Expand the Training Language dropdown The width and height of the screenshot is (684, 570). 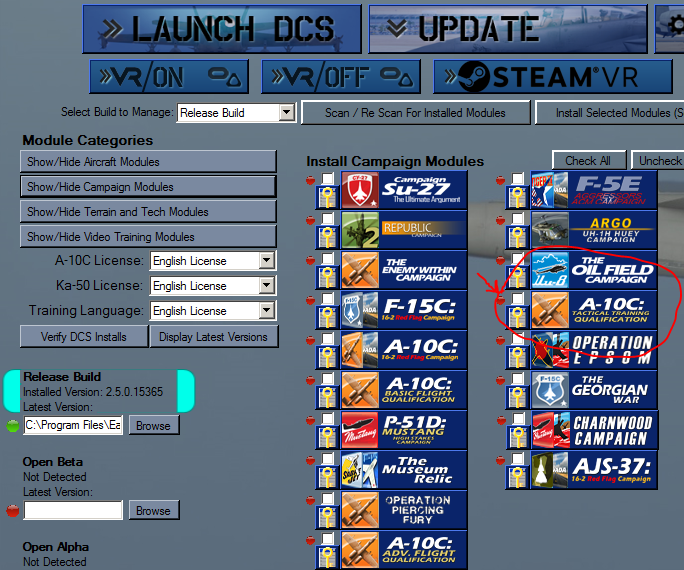pyautogui.click(x=266, y=311)
